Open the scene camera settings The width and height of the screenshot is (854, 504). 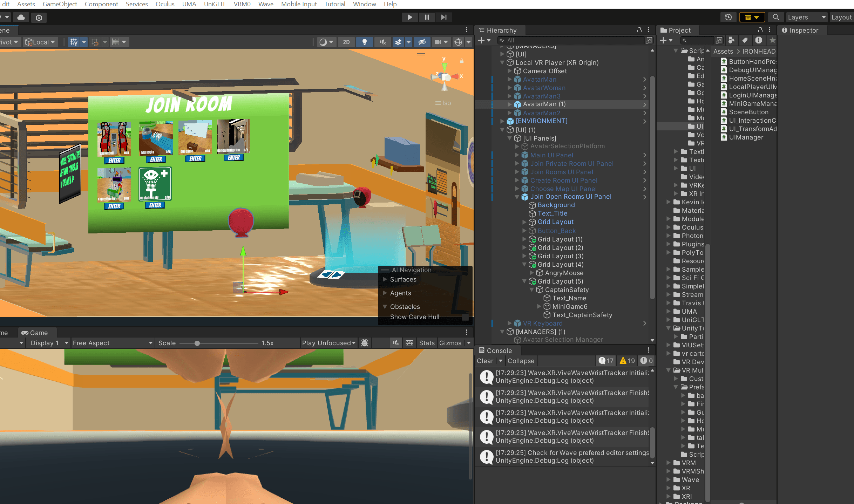tap(438, 42)
